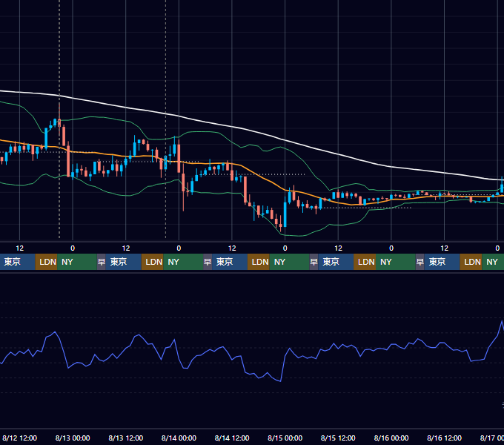Select the 早 early-session block before 8/13 東京
The image size is (504, 445).
pos(102,262)
